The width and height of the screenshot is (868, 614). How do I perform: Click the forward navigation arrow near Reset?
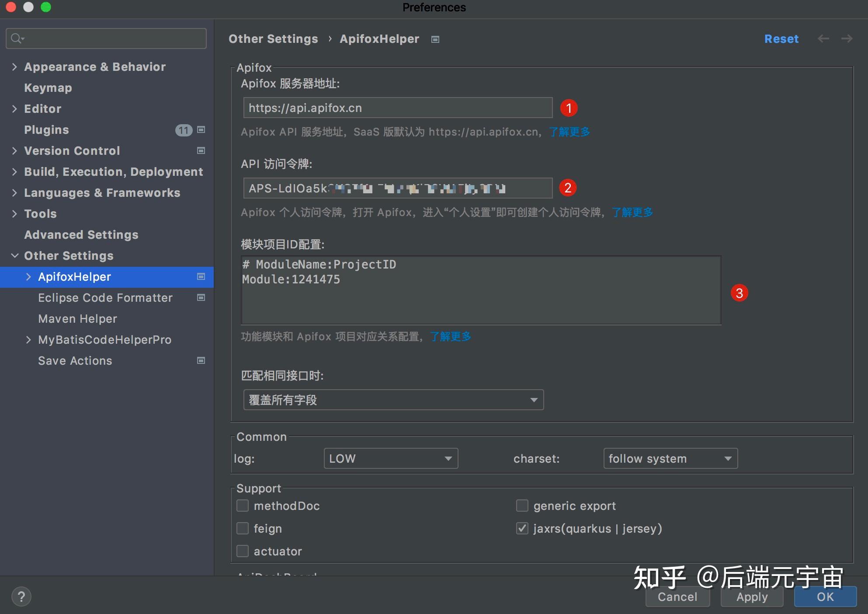coord(847,38)
